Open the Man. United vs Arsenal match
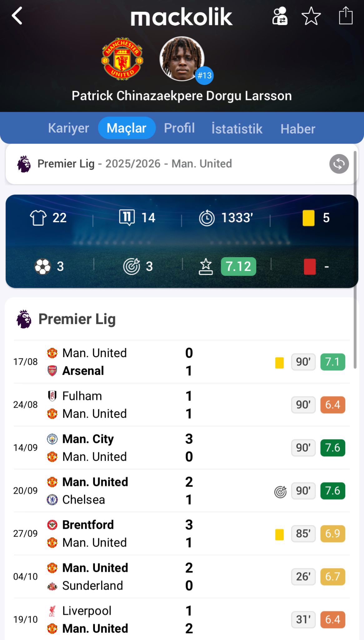 pyautogui.click(x=119, y=362)
